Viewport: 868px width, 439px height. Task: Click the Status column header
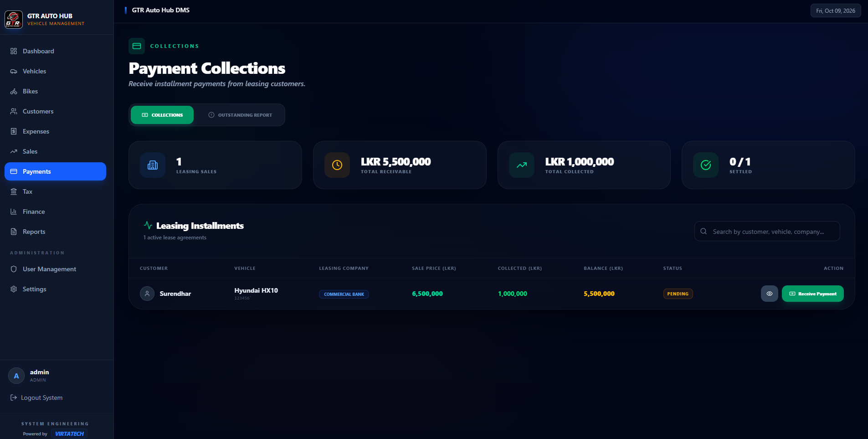[673, 268]
